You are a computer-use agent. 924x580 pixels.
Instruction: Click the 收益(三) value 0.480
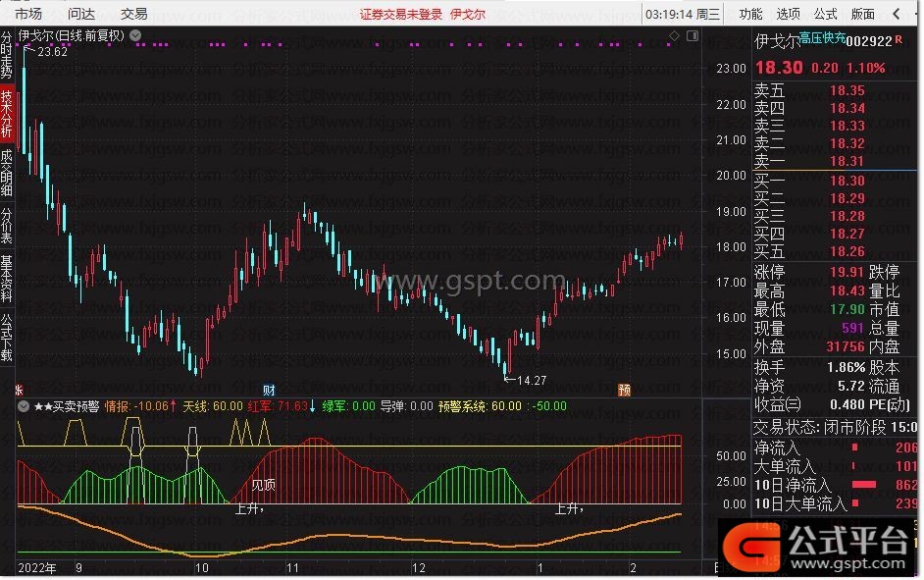click(x=847, y=405)
